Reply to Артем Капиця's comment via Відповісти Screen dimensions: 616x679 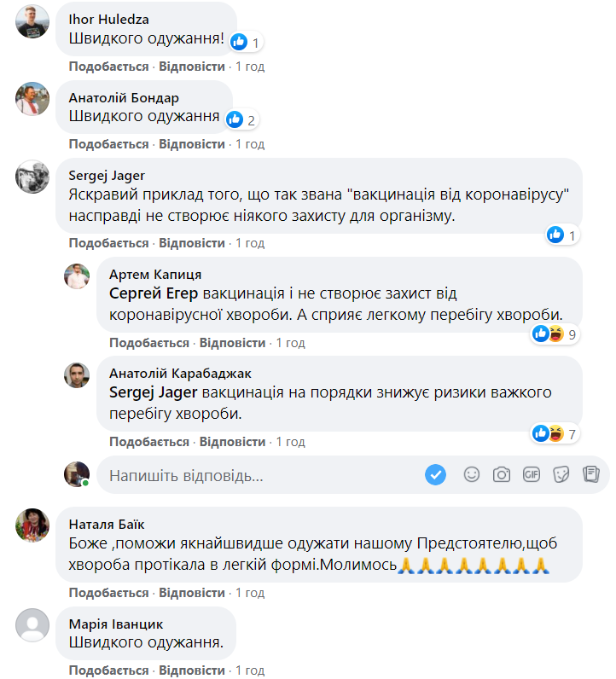coord(233,343)
